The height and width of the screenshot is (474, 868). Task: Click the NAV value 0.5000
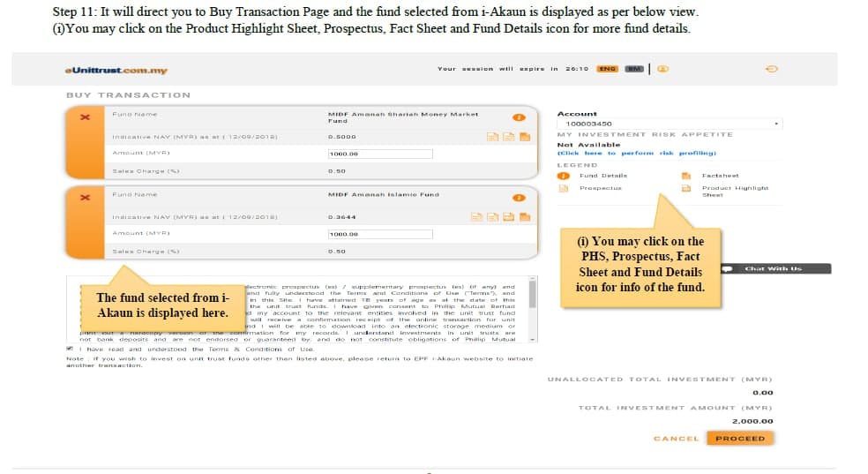pyautogui.click(x=342, y=137)
